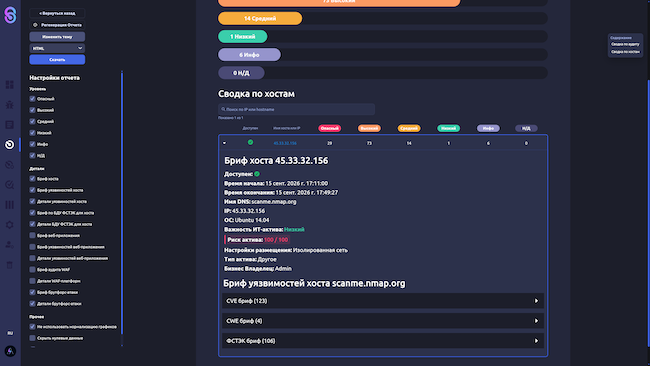The width and height of the screenshot is (650, 366).
Task: Click the green check next to Доступен
Action: (x=257, y=174)
